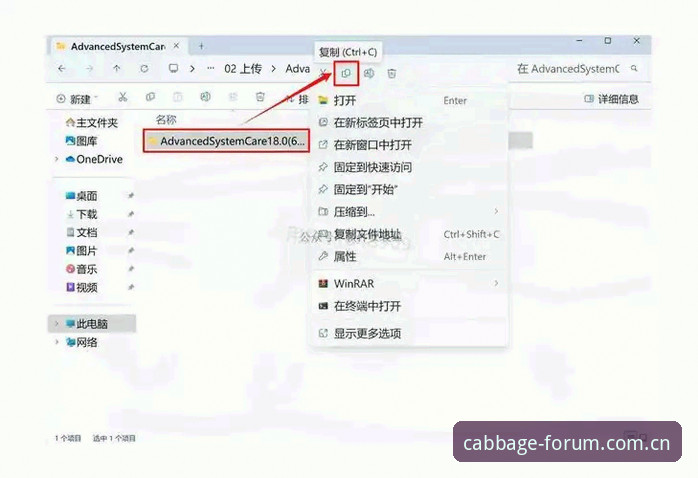Unpin 文档 via its pin icon

(x=131, y=232)
